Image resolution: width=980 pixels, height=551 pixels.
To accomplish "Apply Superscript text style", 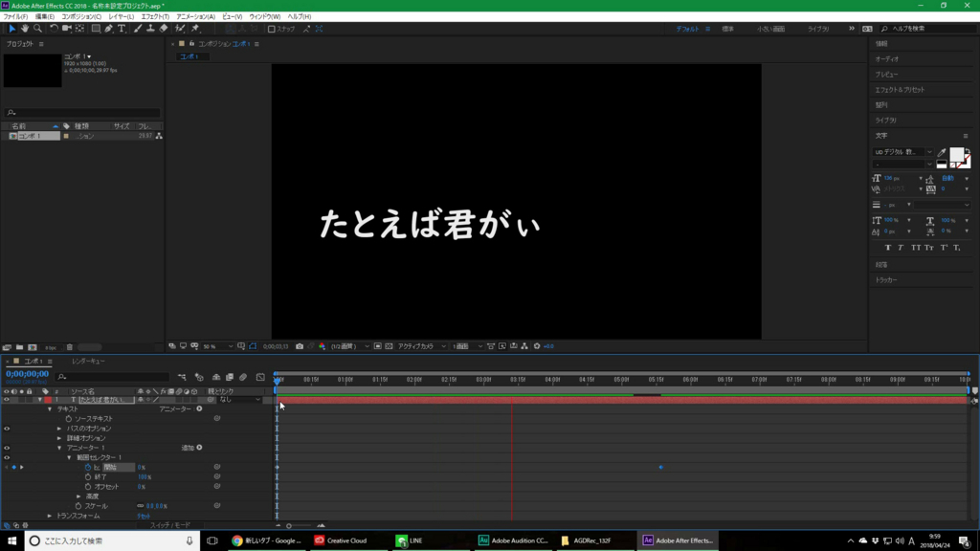I will coord(944,248).
